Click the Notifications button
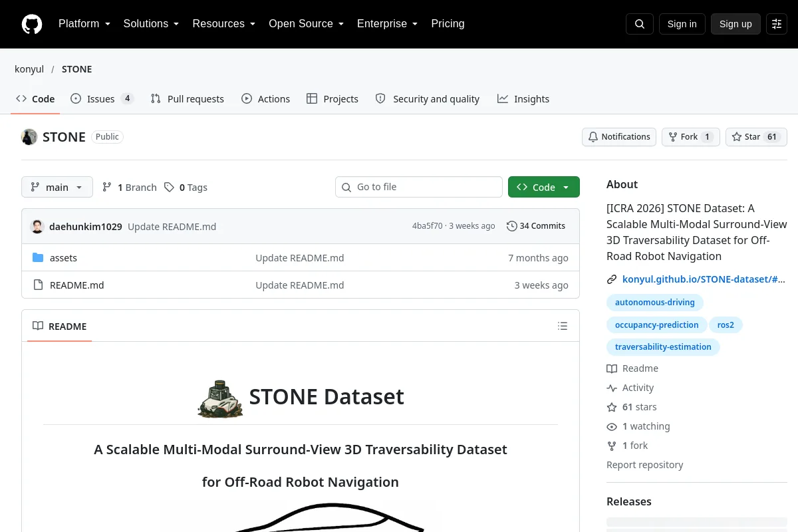The height and width of the screenshot is (532, 798). [619, 137]
